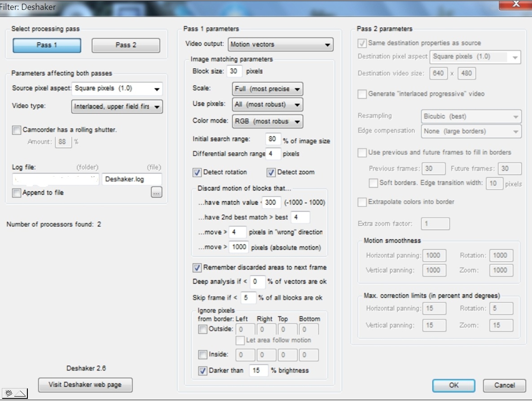Click Motion smoothness Vertical panning field
Viewport: 532px width, 402px height.
pyautogui.click(x=434, y=270)
